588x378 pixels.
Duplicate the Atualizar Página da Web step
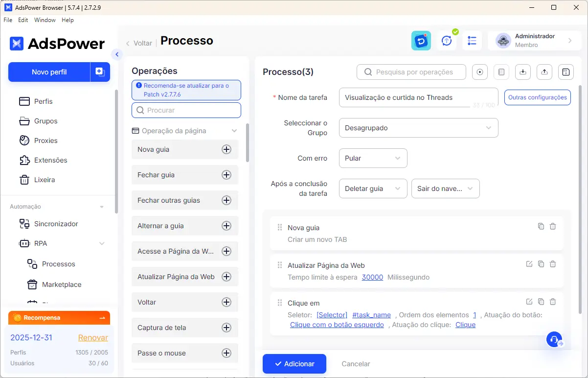541,264
